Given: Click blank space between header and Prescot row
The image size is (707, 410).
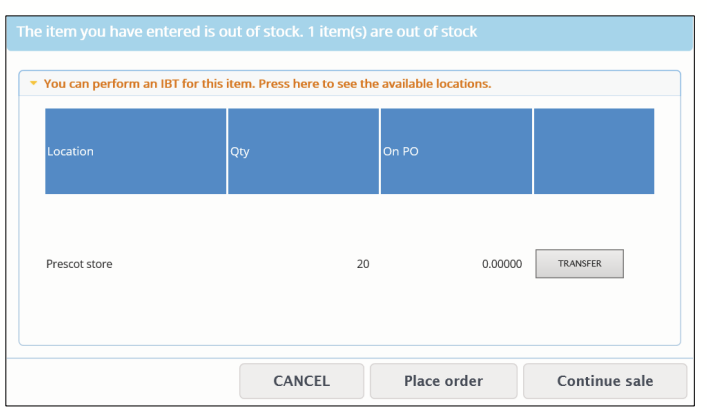Looking at the screenshot, I should 349,220.
